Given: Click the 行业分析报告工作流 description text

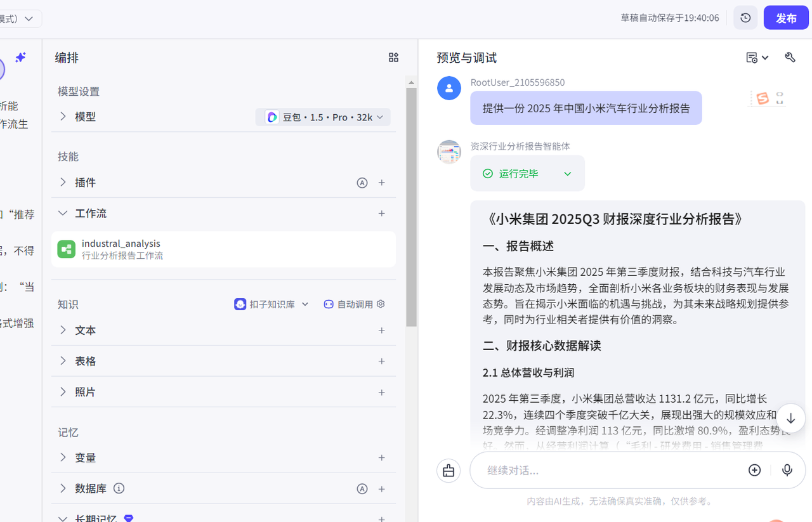Looking at the screenshot, I should 122,256.
